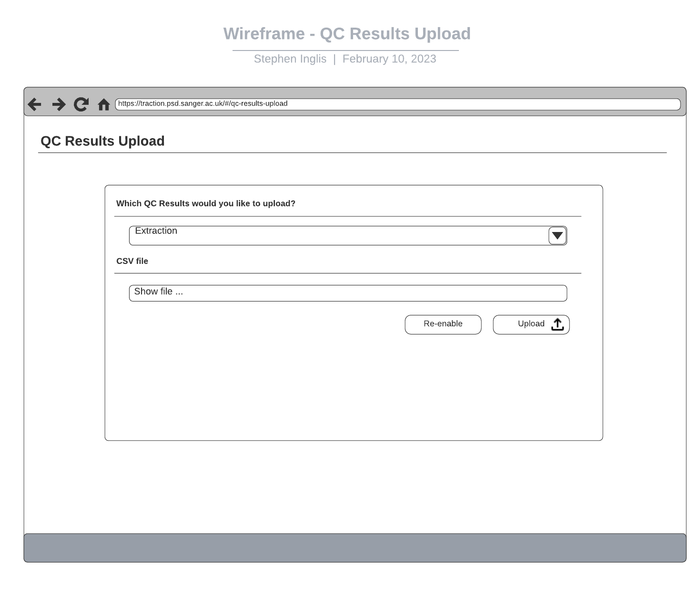Click the author name Stephen Inglis
Image resolution: width=700 pixels, height=595 pixels.
[290, 59]
